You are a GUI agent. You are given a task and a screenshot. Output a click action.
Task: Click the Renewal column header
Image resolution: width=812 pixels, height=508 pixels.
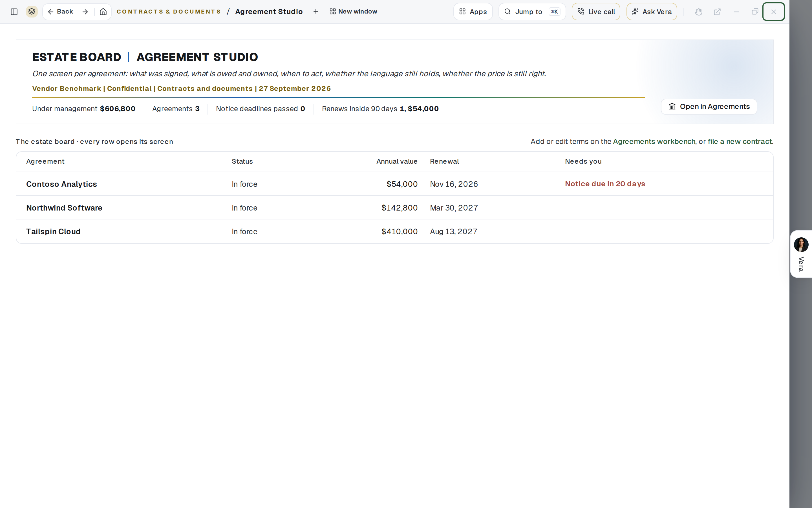444,162
